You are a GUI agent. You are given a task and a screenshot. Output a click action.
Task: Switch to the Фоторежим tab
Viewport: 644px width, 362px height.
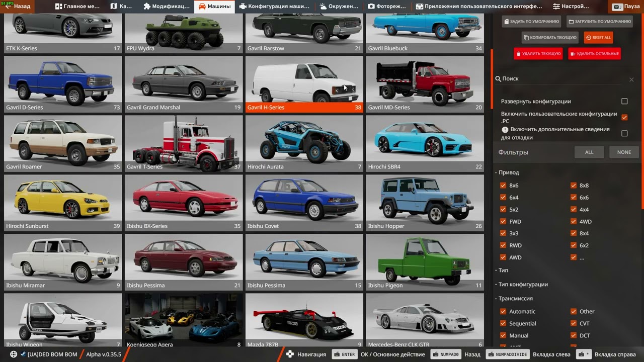(387, 7)
